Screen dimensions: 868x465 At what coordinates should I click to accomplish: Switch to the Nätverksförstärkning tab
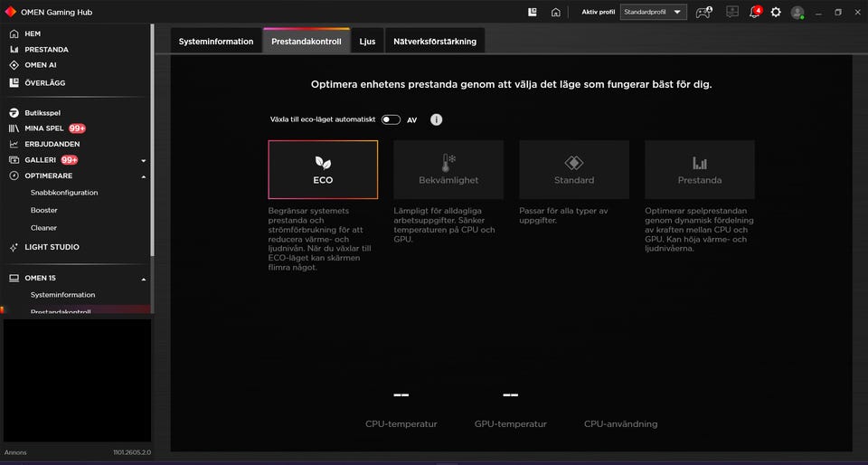pyautogui.click(x=435, y=42)
